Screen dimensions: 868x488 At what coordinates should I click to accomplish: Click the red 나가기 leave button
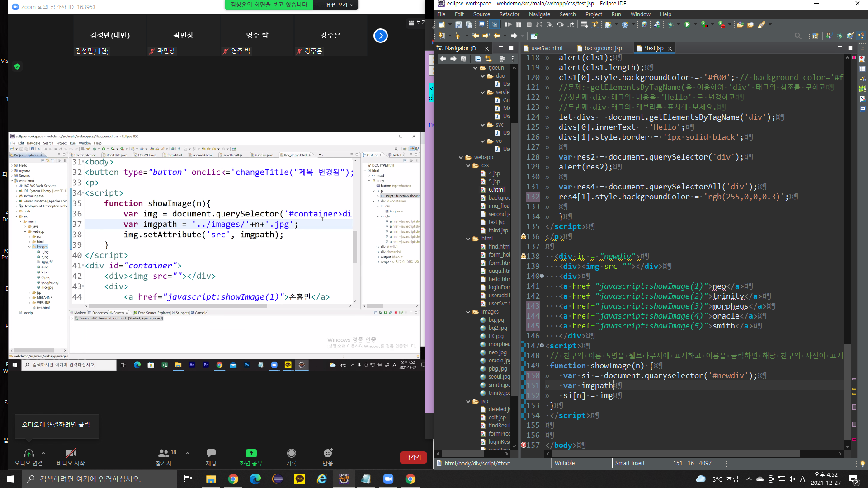point(413,457)
